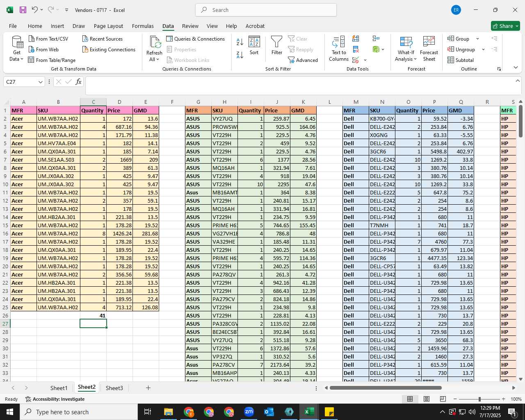Switch to Page Layout view in status bar

click(x=427, y=399)
